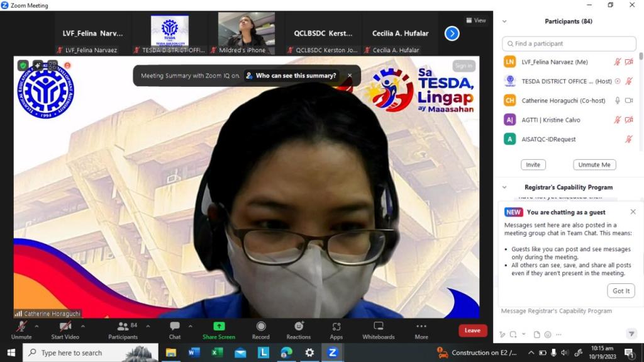Start recording with the Record icon
The image size is (644, 362).
(x=260, y=326)
